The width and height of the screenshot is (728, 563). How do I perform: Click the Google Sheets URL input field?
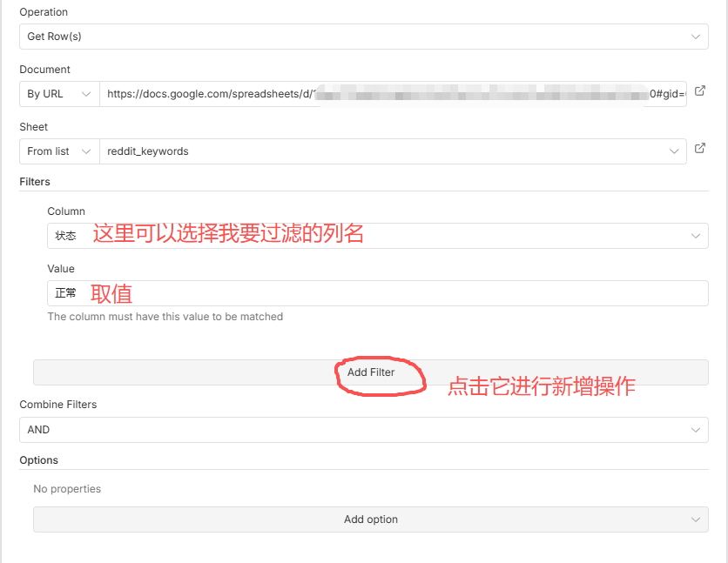pos(392,94)
